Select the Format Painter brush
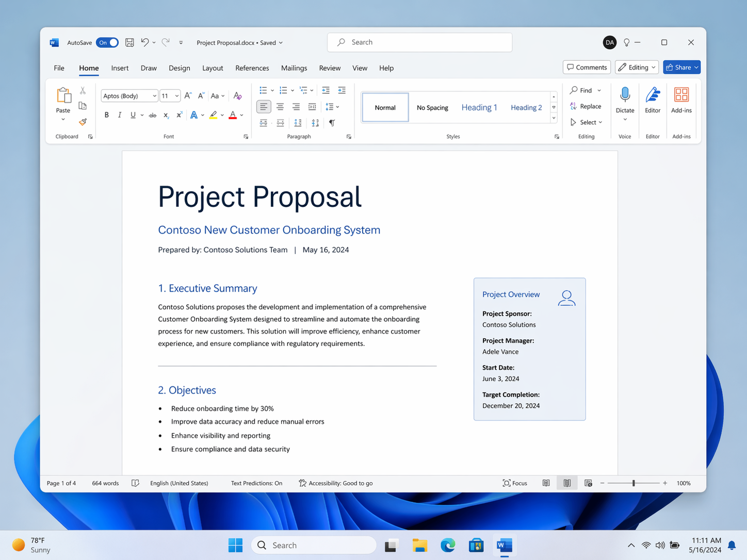The image size is (747, 560). pyautogui.click(x=83, y=122)
